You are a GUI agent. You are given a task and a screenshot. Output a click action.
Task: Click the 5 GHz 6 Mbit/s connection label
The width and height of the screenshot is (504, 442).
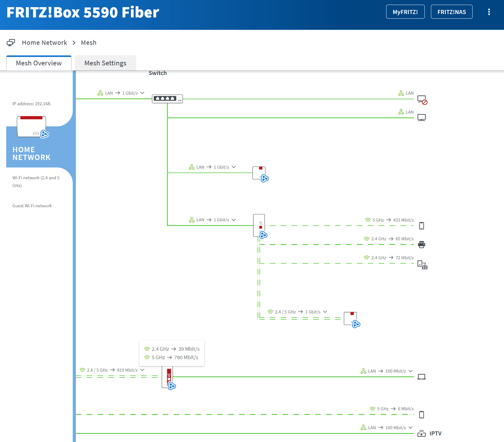click(392, 409)
